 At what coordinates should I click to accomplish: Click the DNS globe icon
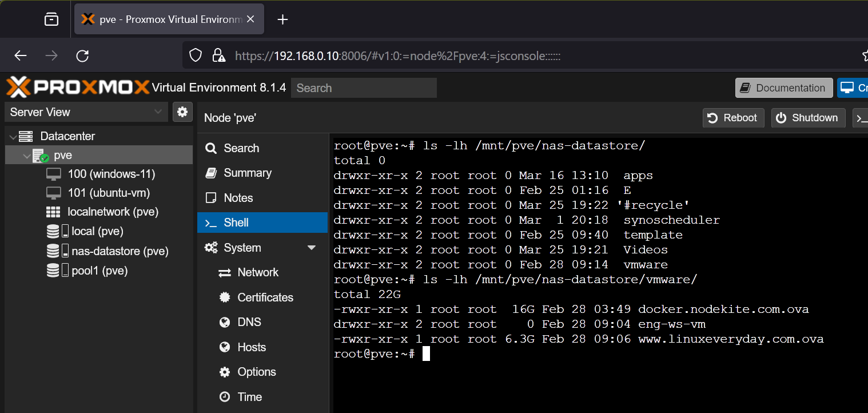click(x=225, y=323)
